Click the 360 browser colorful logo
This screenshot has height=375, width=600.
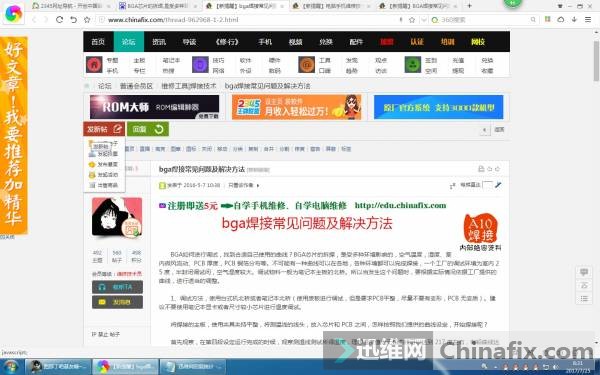[13, 13]
